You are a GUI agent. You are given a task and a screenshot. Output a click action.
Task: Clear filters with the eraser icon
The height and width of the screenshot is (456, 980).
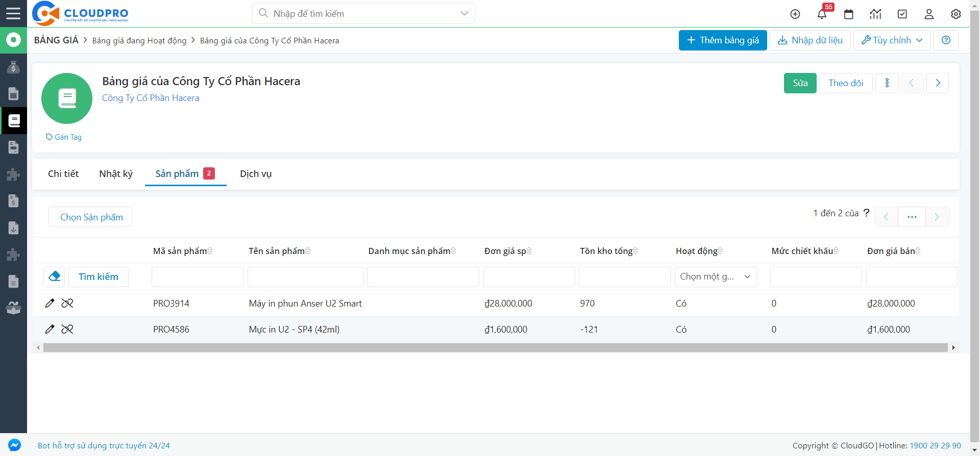click(54, 276)
